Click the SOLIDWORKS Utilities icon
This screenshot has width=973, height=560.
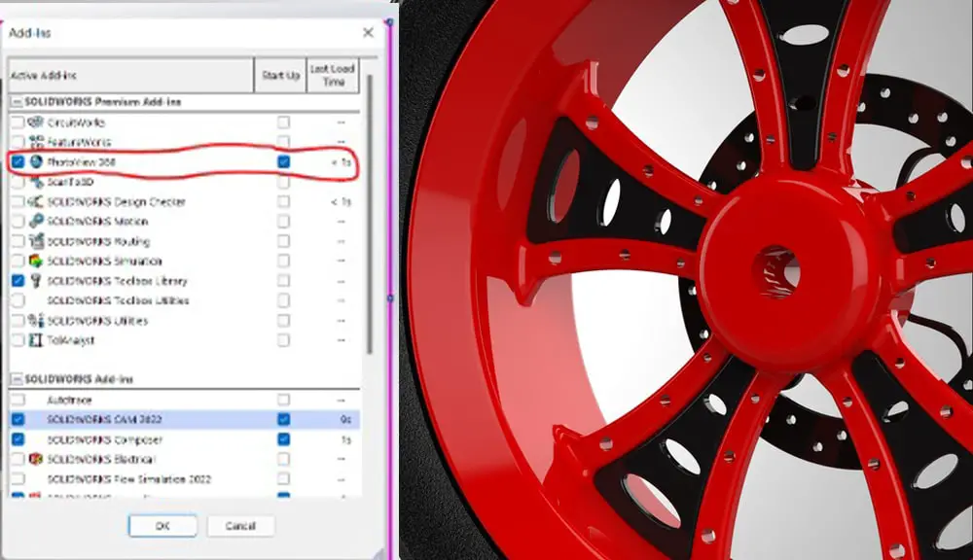(36, 321)
